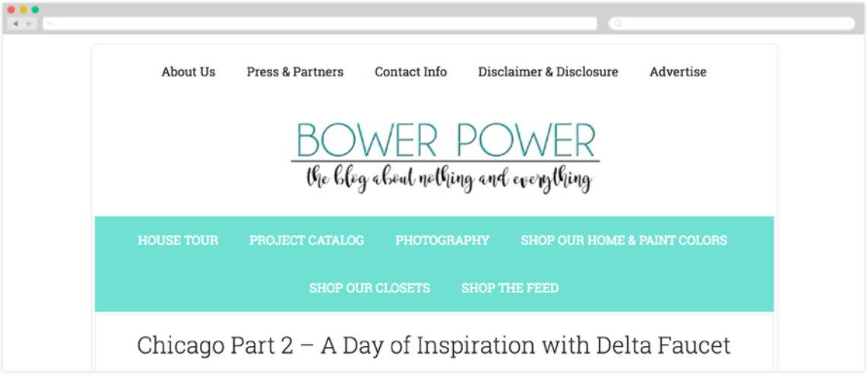
Task: Visit the Photography section
Action: pyautogui.click(x=442, y=241)
